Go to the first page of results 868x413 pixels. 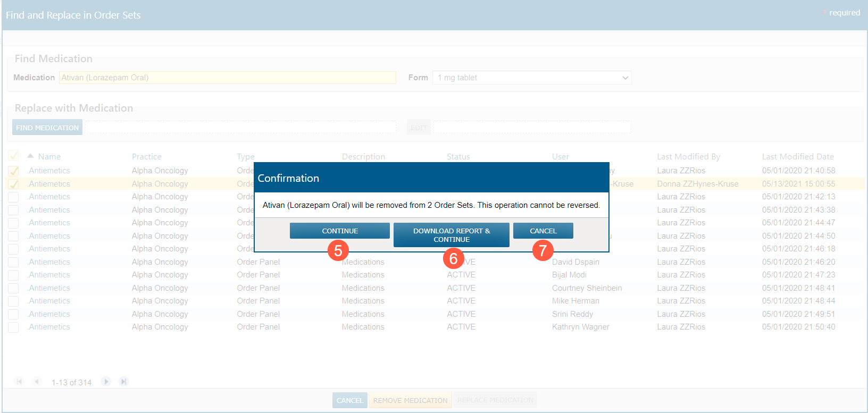(20, 382)
